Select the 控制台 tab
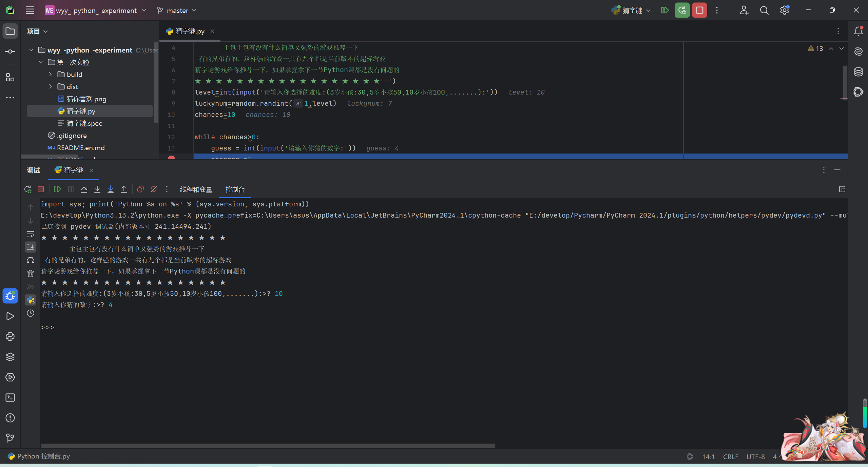The height and width of the screenshot is (467, 868). pos(235,189)
